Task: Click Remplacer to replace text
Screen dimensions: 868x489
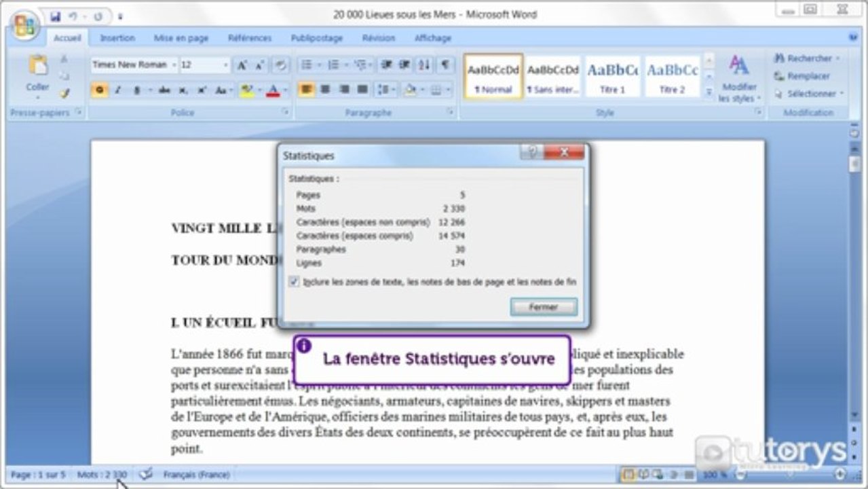Action: 802,76
